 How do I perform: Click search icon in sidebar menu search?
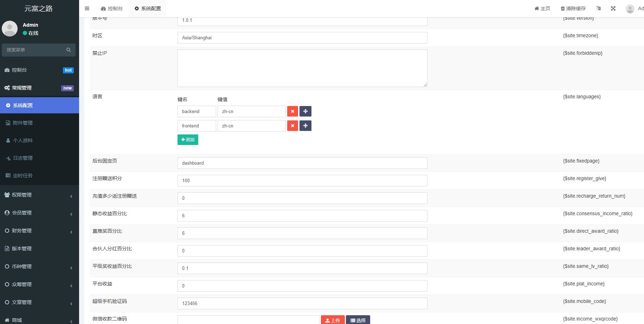(x=69, y=50)
